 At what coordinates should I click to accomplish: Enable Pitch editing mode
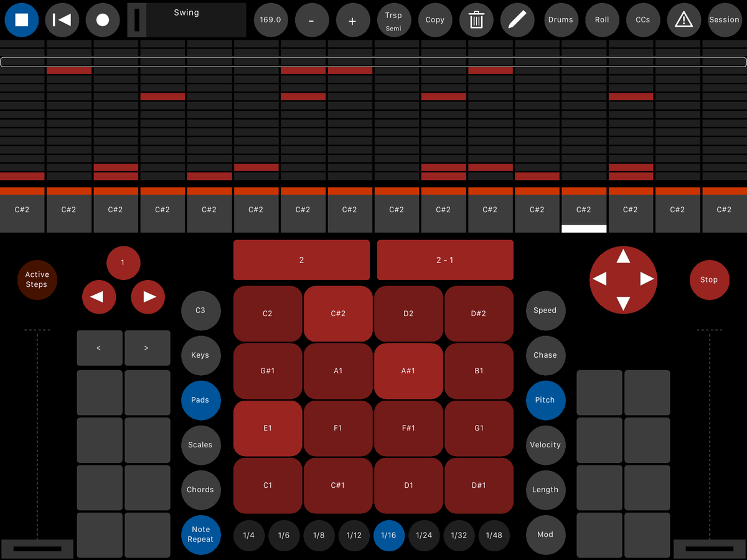pyautogui.click(x=545, y=400)
